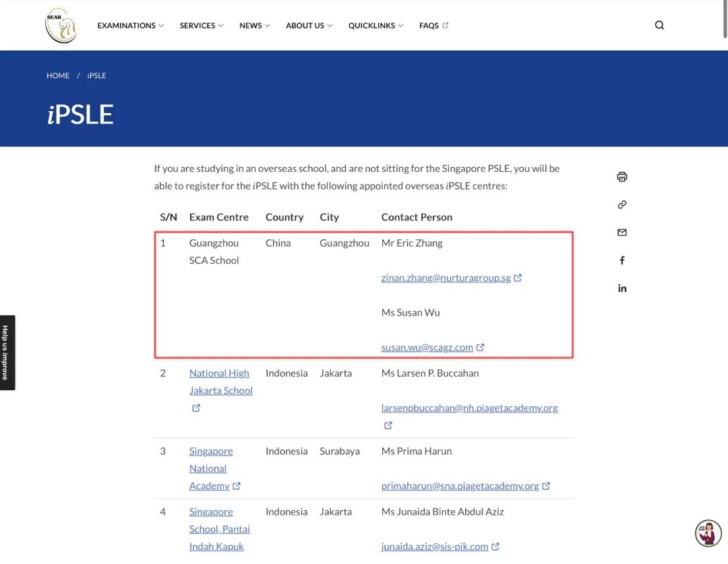Open the About Us menu

309,26
